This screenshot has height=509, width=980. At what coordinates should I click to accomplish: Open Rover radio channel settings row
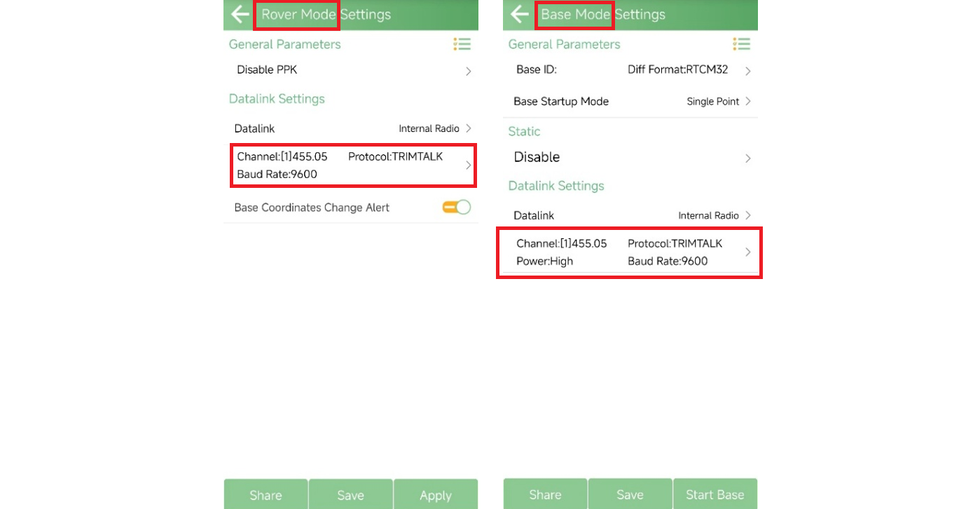[x=353, y=165]
